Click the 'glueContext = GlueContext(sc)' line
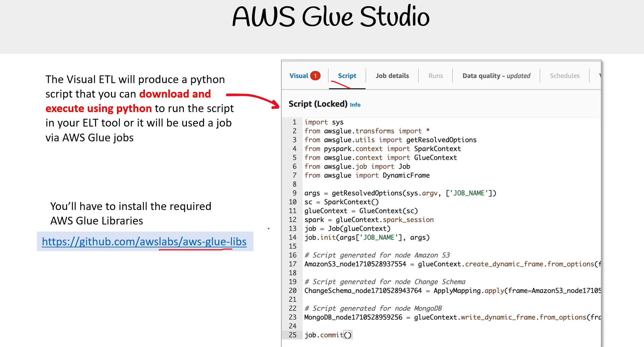 pos(361,211)
